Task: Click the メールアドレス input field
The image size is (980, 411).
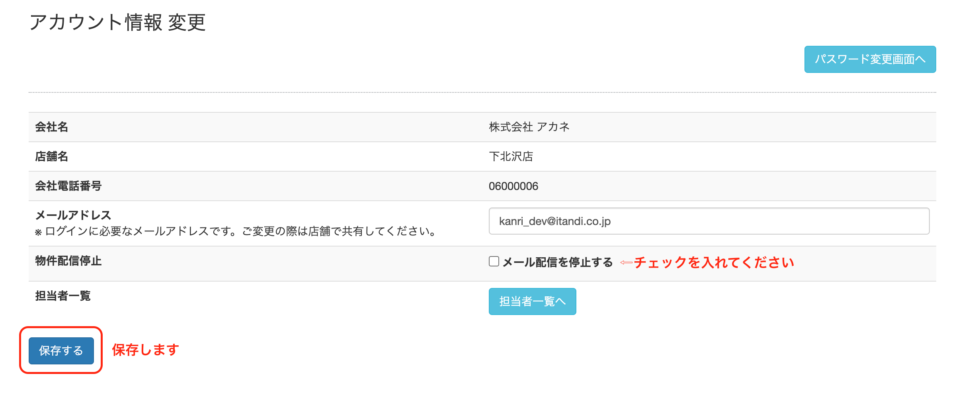Action: pyautogui.click(x=709, y=221)
